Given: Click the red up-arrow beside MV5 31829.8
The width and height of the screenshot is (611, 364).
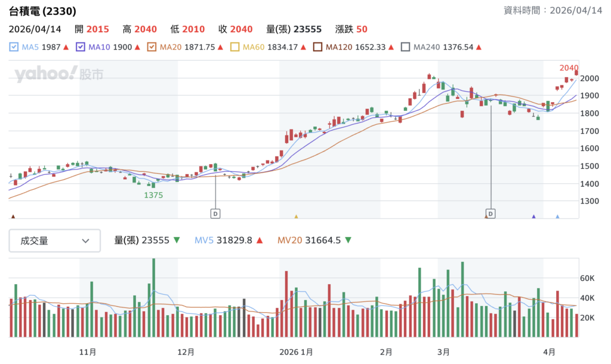Looking at the screenshot, I should [261, 240].
